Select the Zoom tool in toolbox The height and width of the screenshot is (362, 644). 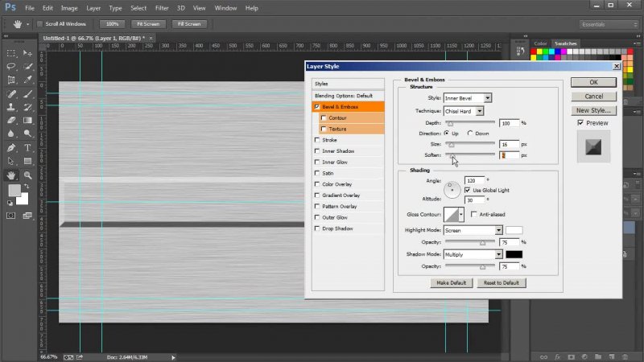point(27,175)
